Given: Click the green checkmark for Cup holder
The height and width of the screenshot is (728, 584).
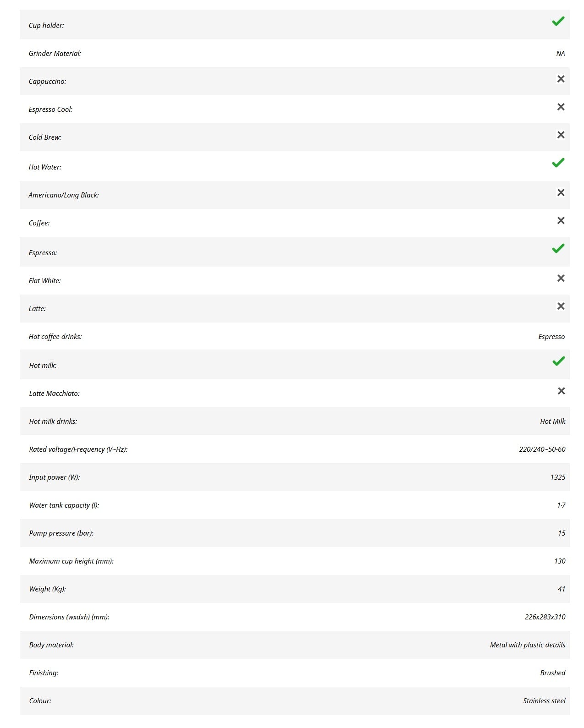Looking at the screenshot, I should (558, 22).
